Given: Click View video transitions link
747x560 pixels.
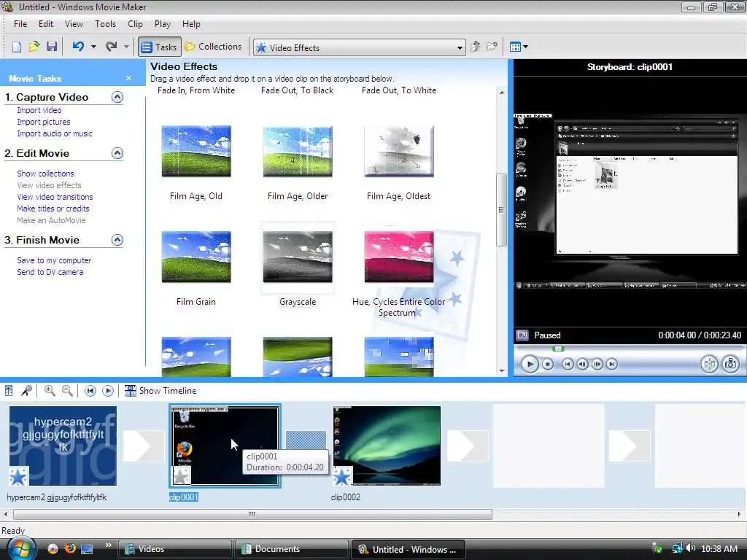Looking at the screenshot, I should tap(55, 197).
